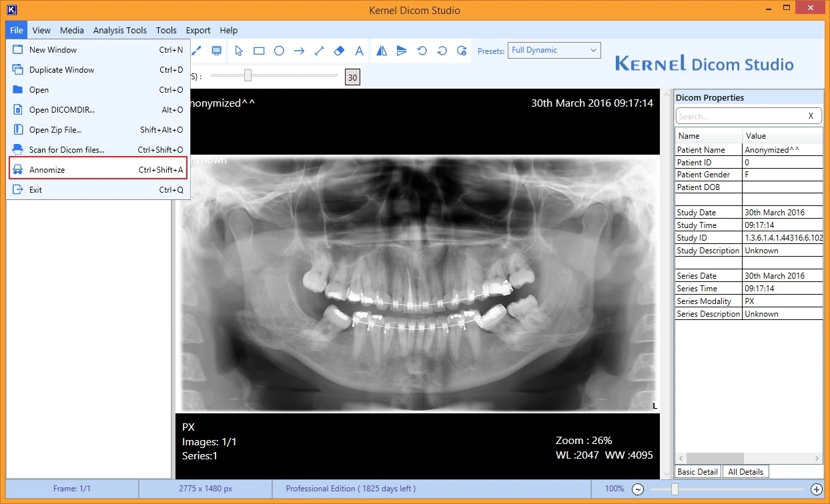
Task: Select the pointer selection tool
Action: [239, 51]
